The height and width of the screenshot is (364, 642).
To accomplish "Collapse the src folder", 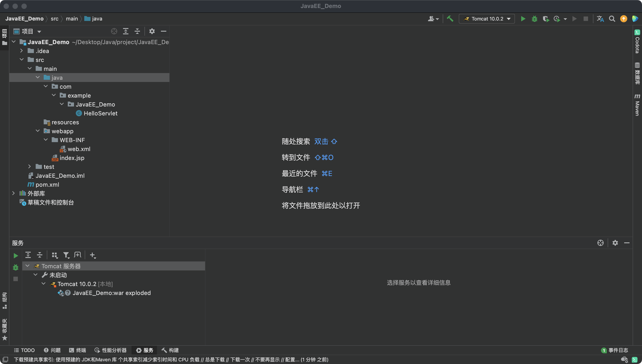I will (x=21, y=60).
